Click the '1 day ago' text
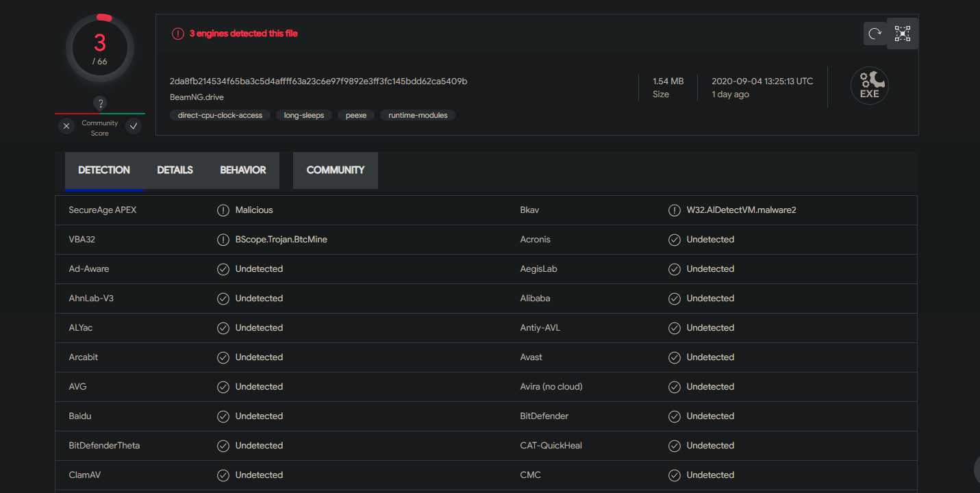Screen dimensions: 980x493 coord(731,94)
